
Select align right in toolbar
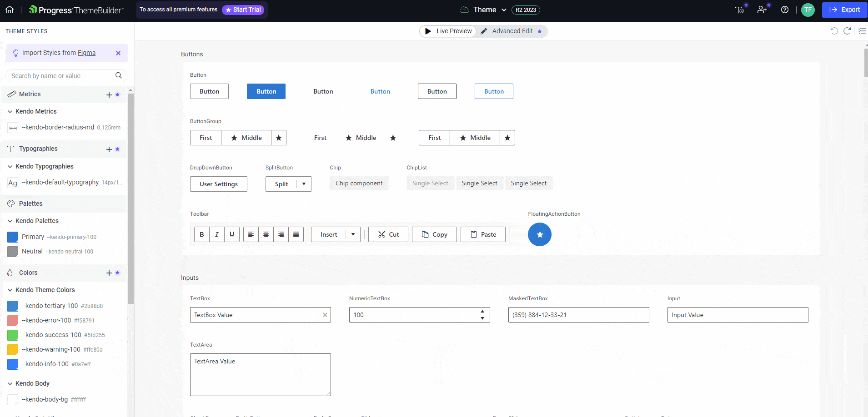281,234
